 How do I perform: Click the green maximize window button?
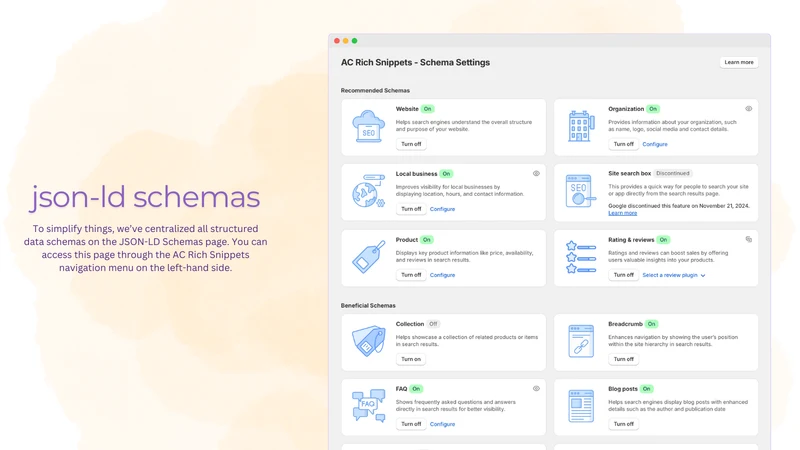pos(355,41)
